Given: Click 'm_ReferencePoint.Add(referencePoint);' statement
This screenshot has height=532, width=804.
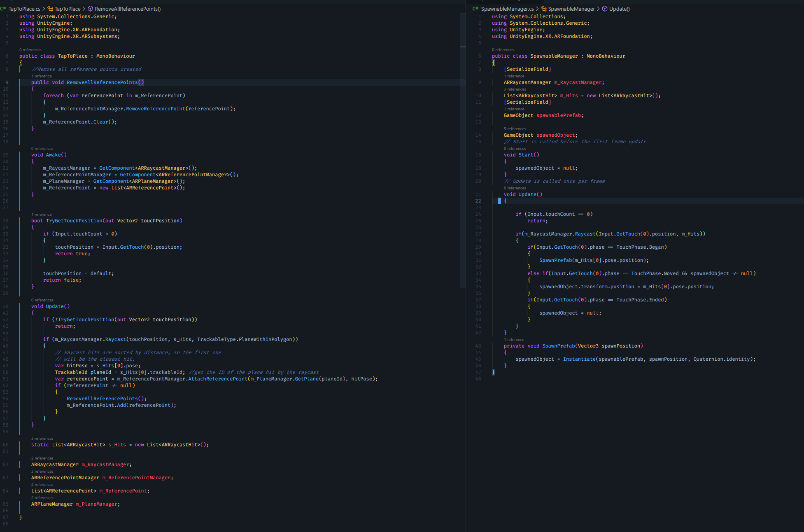Looking at the screenshot, I should click(121, 405).
